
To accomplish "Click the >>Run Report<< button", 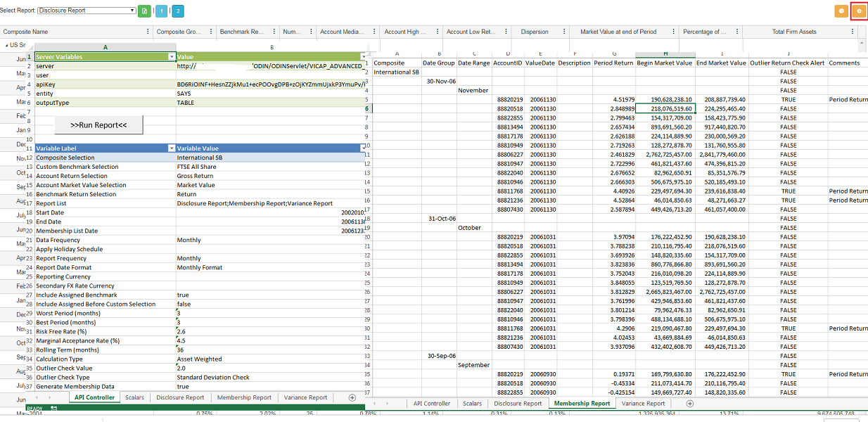I will click(x=99, y=124).
